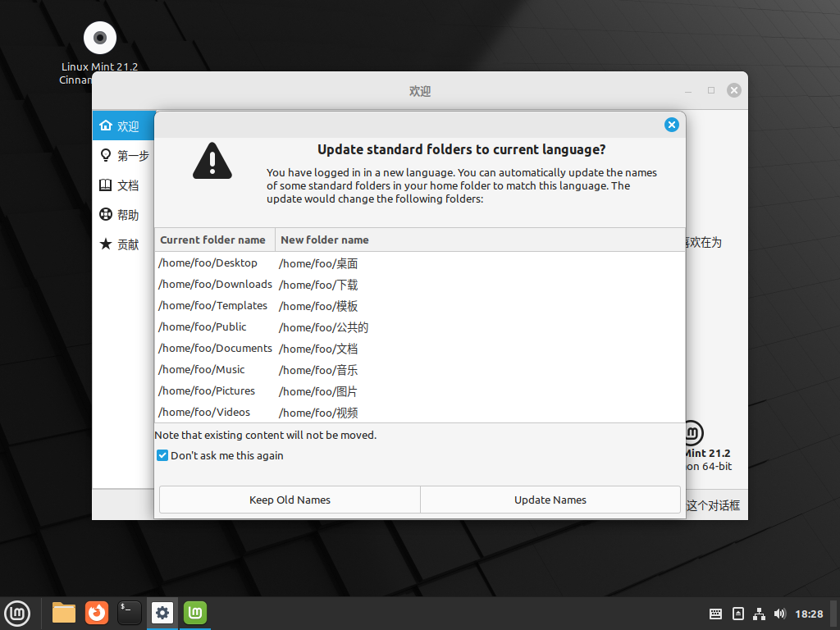Open the volume control in the tray
This screenshot has height=630, width=840.
[x=779, y=614]
